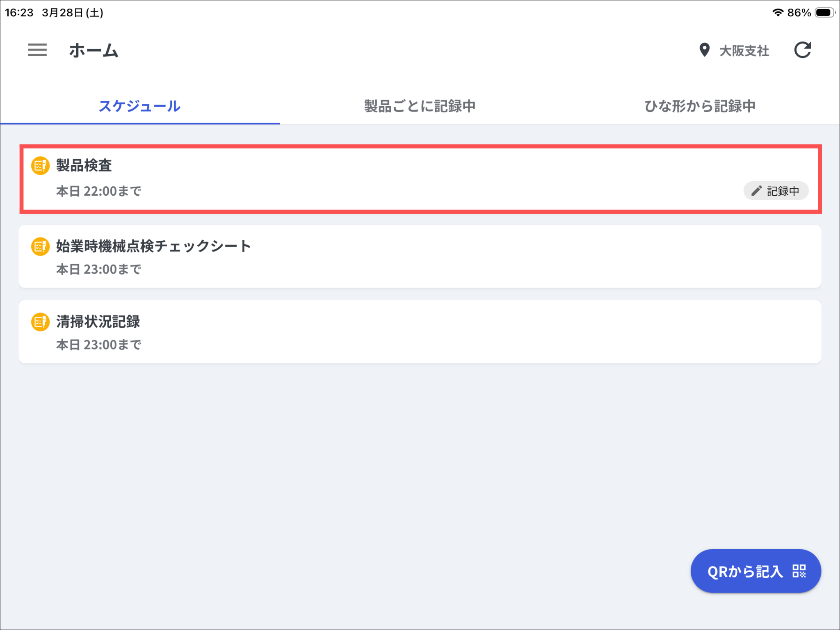Tap the 製品検査 checklist icon

(x=40, y=166)
